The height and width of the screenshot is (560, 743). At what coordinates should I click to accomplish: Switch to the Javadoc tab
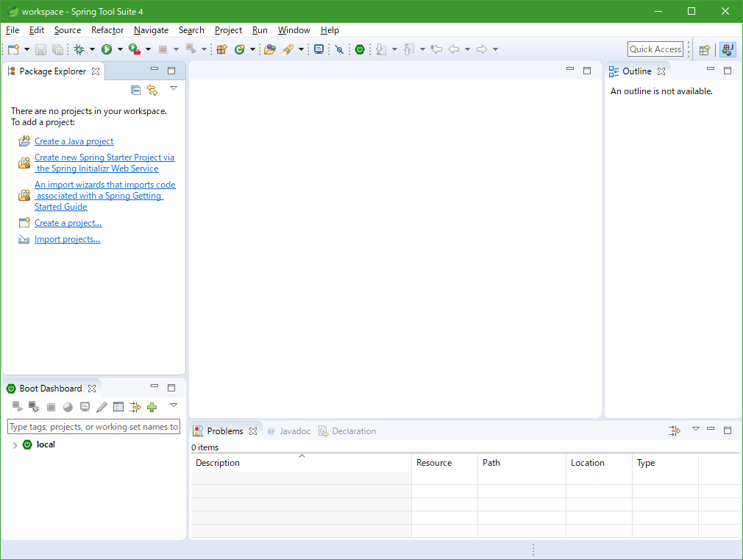[289, 431]
